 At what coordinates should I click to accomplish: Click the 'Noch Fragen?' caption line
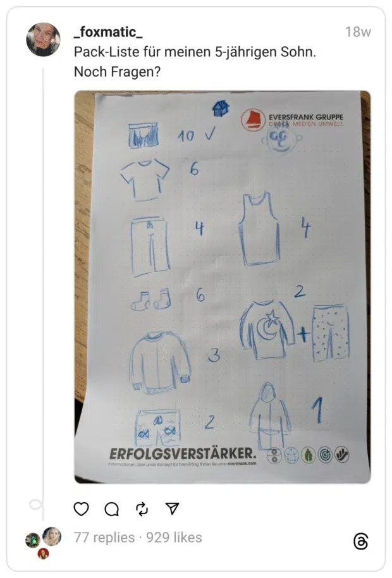[117, 71]
